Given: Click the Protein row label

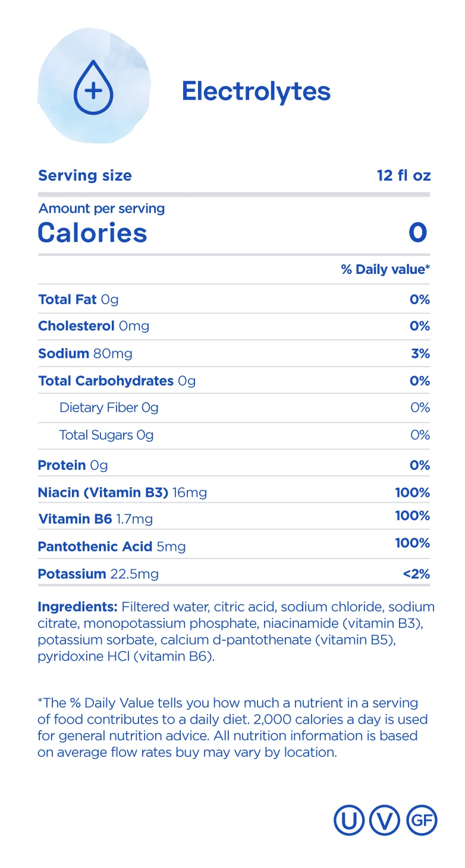Looking at the screenshot, I should point(73,465).
